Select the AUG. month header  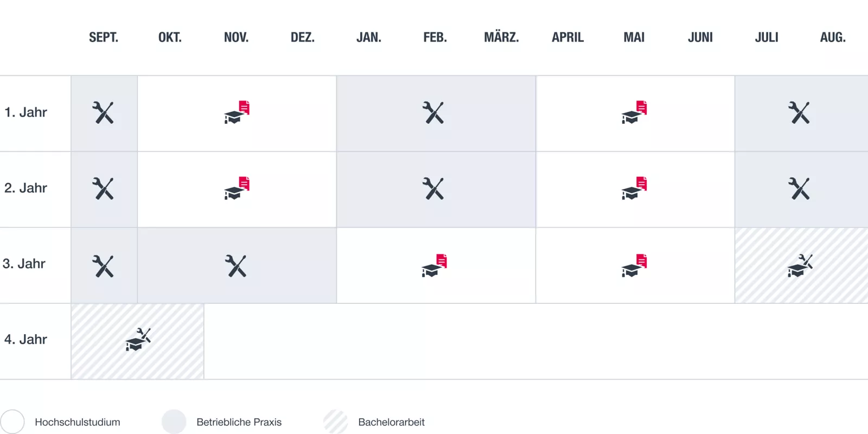(833, 37)
